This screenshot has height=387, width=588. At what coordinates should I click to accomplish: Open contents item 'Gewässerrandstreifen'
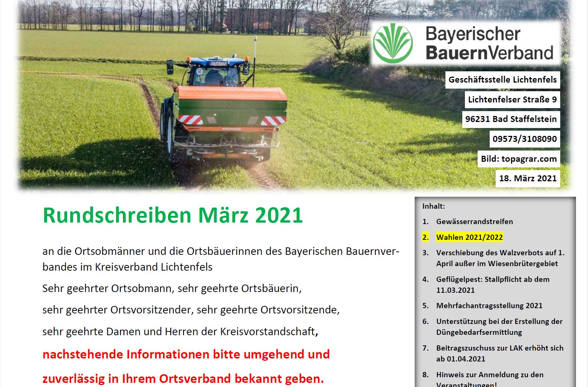tap(474, 221)
